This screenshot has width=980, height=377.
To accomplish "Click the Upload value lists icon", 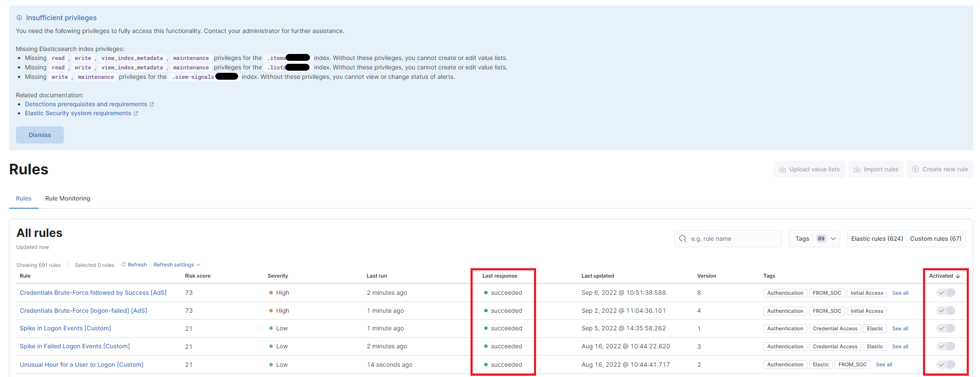I will (782, 169).
